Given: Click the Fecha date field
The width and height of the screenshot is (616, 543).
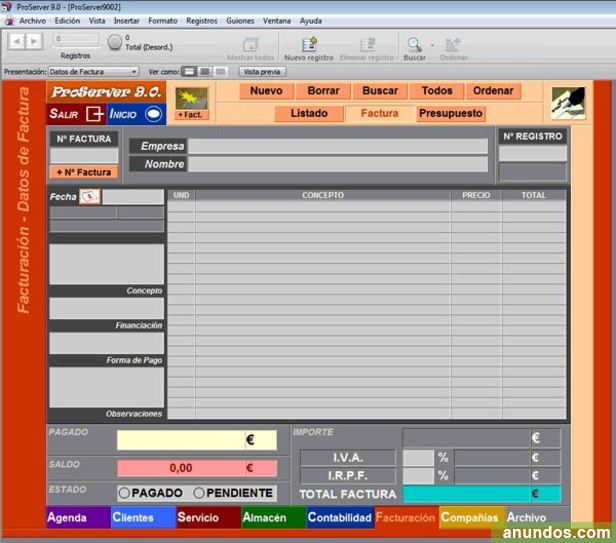Looking at the screenshot, I should [x=133, y=197].
